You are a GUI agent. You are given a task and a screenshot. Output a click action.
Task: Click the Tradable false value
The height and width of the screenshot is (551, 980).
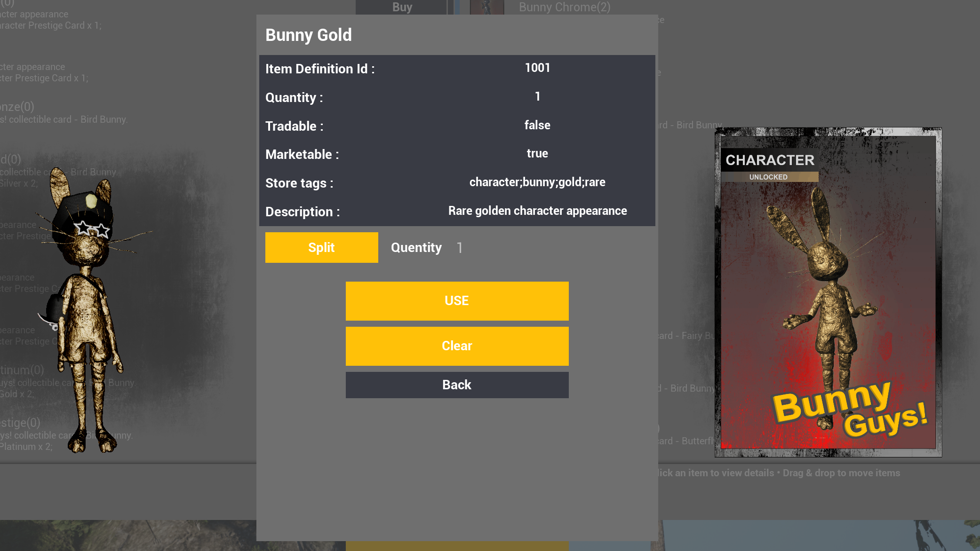pyautogui.click(x=537, y=125)
